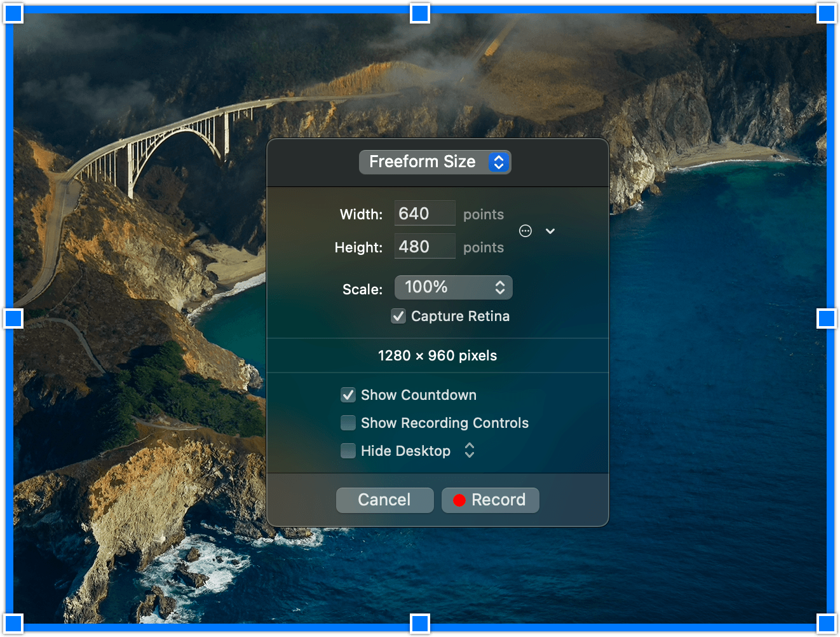The image size is (840, 637).
Task: Select the top-left corner selection handle
Action: point(13,13)
